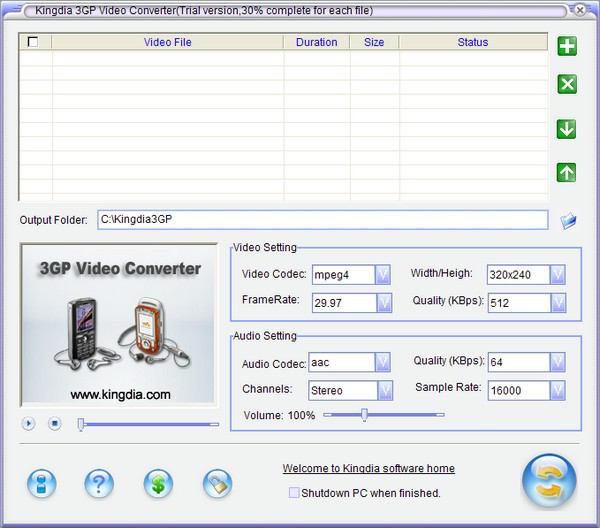Browse output folder with the folder icon
600x528 pixels.
(x=568, y=221)
